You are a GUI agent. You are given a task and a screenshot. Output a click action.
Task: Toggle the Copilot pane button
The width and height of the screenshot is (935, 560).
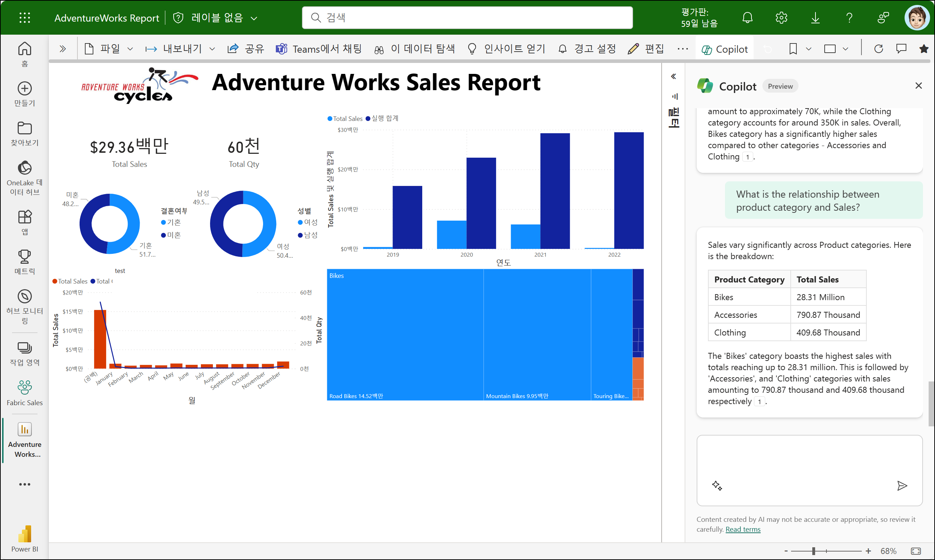tap(724, 49)
